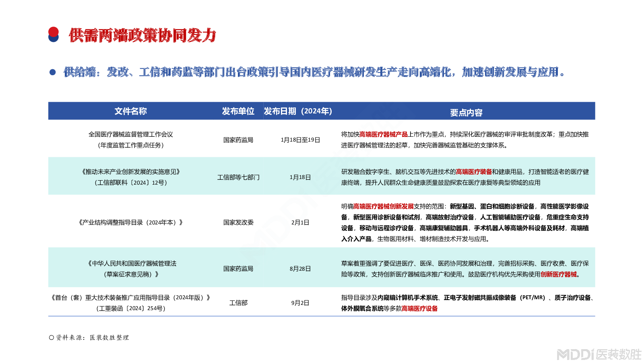Click the date cell 2月1日
Image resolution: width=644 pixels, height=362 pixels.
click(300, 222)
